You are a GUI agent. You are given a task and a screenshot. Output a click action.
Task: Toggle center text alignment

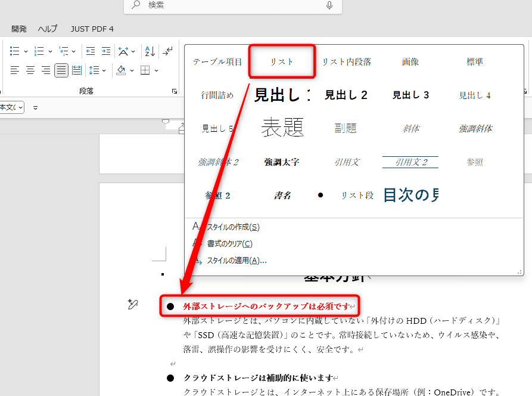[x=30, y=70]
